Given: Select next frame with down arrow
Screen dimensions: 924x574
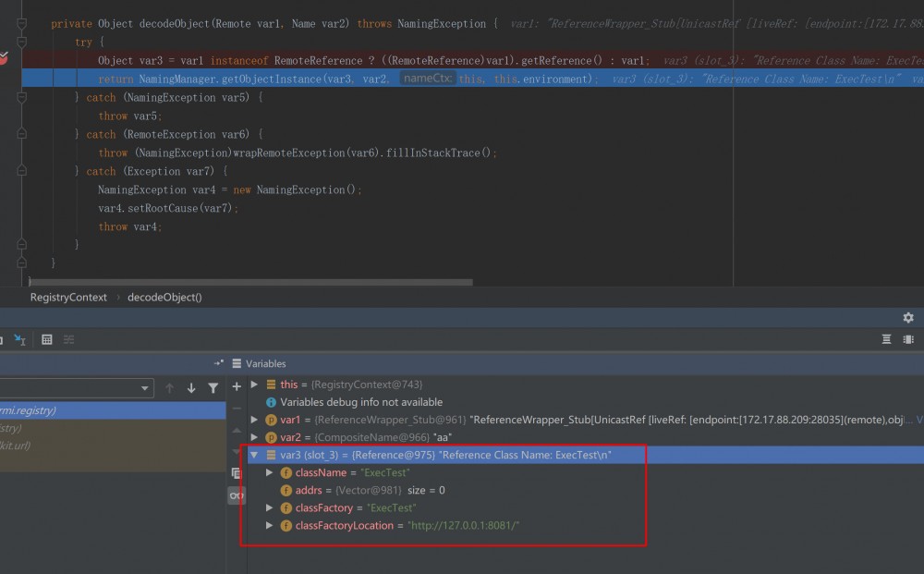Looking at the screenshot, I should click(191, 388).
